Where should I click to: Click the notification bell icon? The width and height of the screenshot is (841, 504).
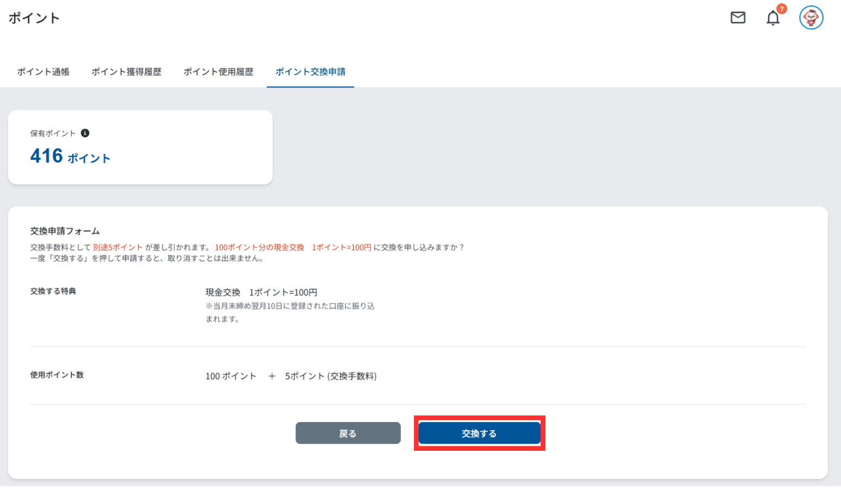pyautogui.click(x=773, y=18)
